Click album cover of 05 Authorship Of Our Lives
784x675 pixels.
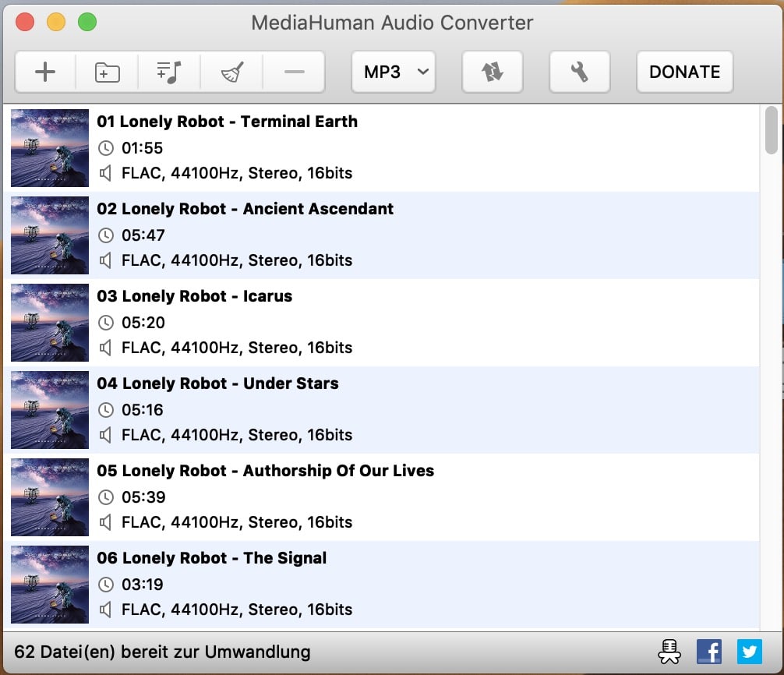(50, 497)
